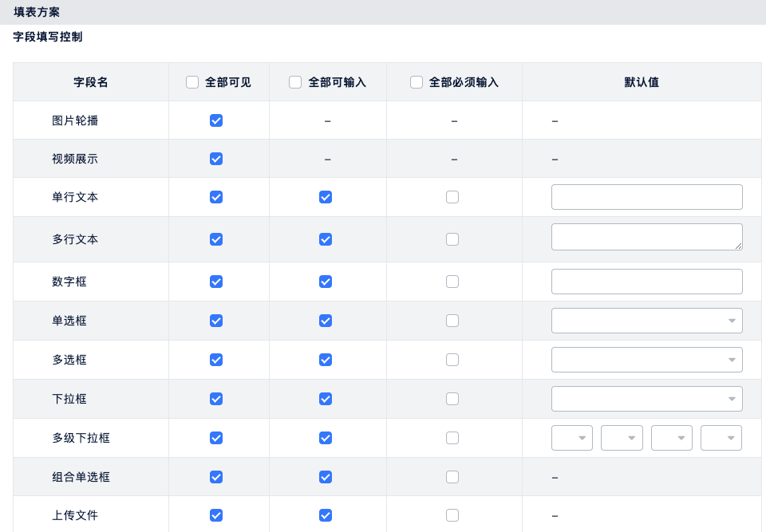Viewport: 766px width, 532px height.
Task: Open the 单选框 default value dropdown
Action: (646, 321)
